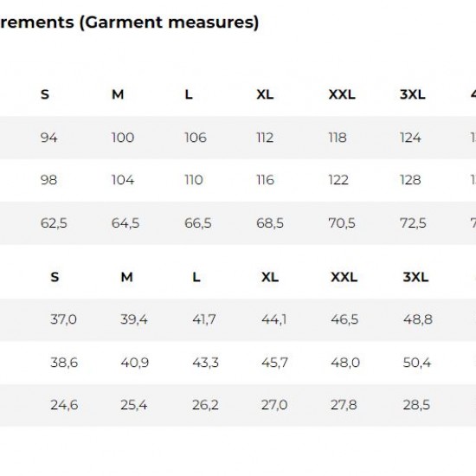This screenshot has height=476, width=476.
Task: Select the cell showing 27,8
Action: (x=344, y=405)
